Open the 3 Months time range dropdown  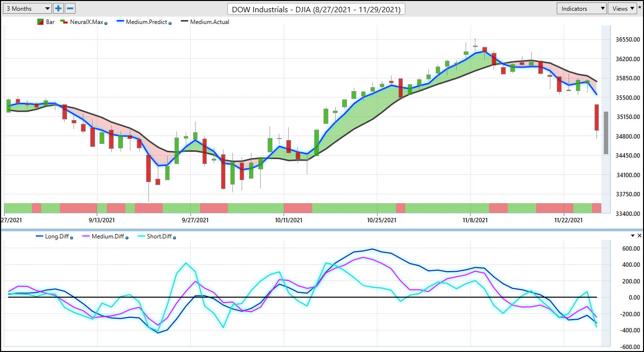point(27,8)
